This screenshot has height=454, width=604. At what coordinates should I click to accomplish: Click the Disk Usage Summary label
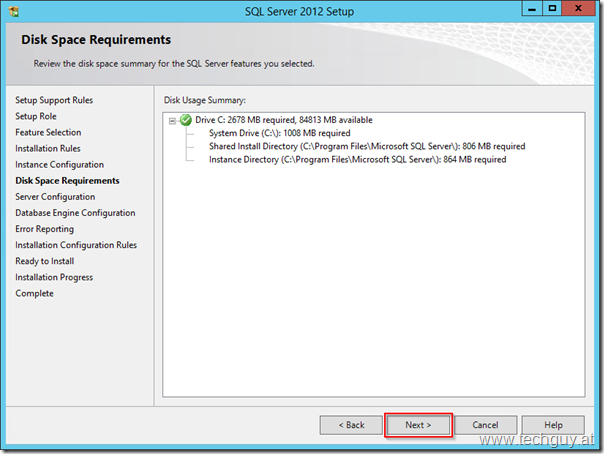pos(205,100)
